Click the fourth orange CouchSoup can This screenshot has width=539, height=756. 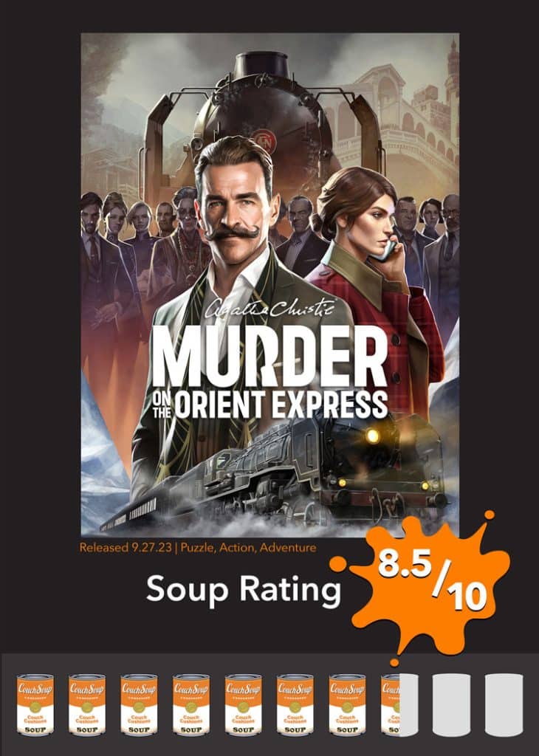click(191, 705)
